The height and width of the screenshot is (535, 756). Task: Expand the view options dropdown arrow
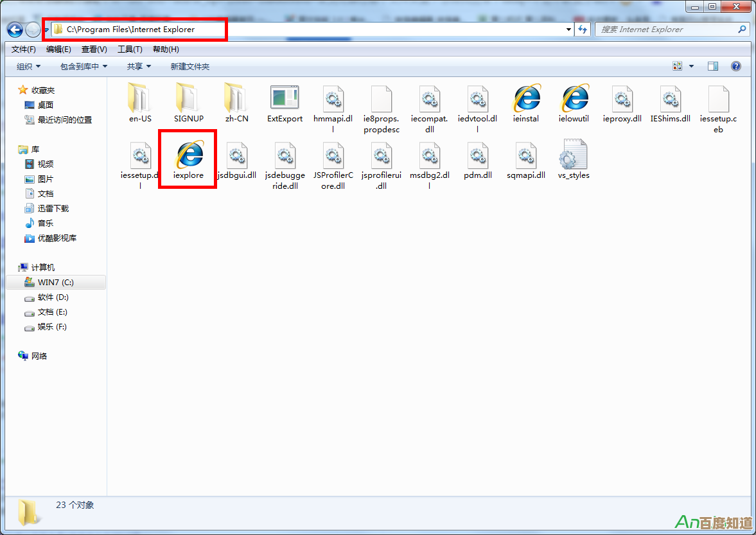coord(692,66)
